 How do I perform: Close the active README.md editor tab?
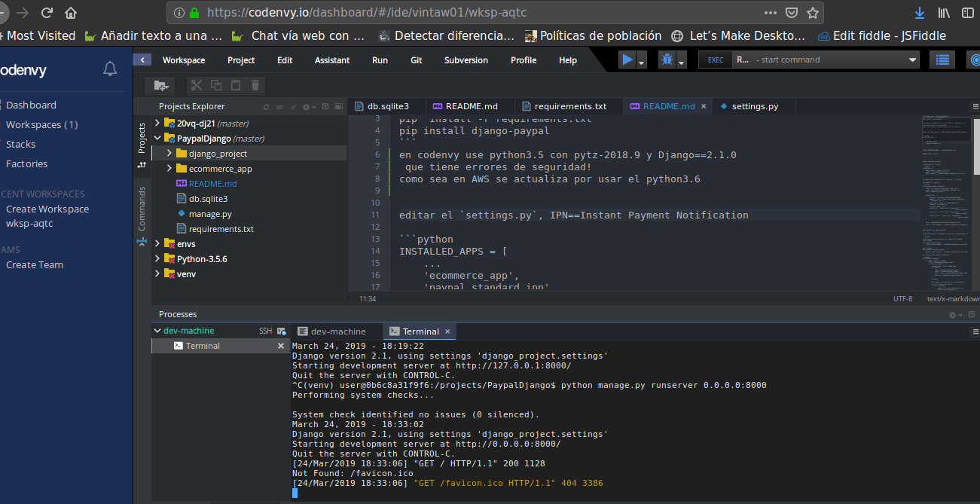(704, 106)
